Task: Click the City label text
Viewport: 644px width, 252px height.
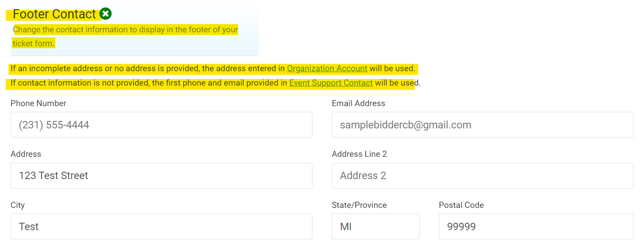Action: coord(17,205)
